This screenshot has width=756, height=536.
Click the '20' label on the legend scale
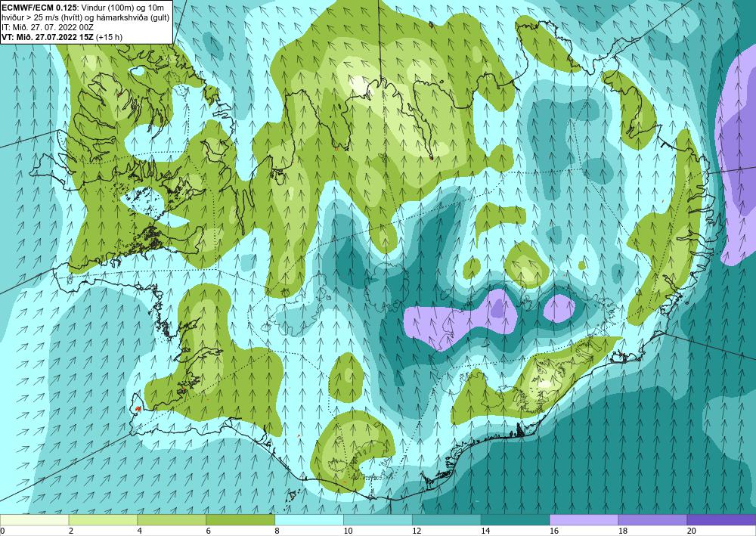pyautogui.click(x=692, y=531)
